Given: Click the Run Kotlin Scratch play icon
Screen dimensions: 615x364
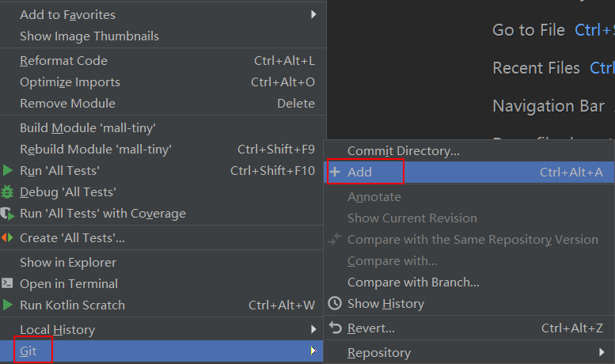Looking at the screenshot, I should point(7,305).
